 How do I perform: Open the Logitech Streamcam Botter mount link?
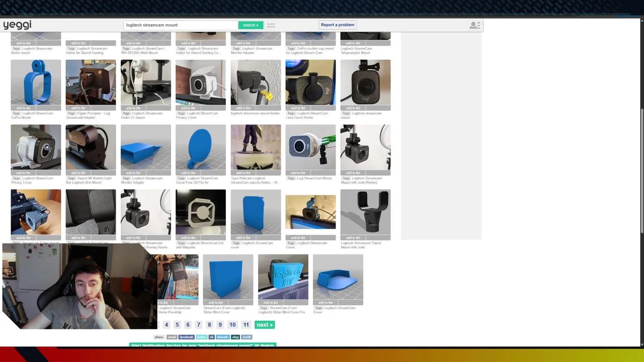point(32,50)
